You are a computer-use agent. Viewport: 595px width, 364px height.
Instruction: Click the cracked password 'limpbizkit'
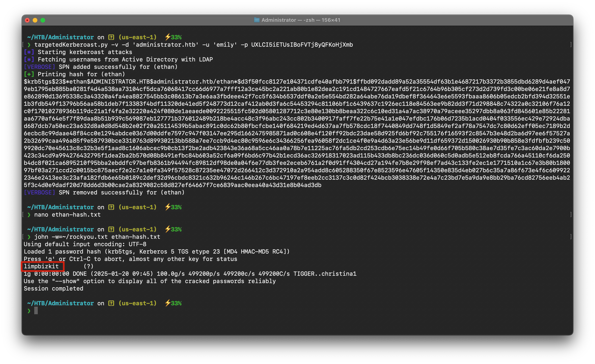[41, 266]
